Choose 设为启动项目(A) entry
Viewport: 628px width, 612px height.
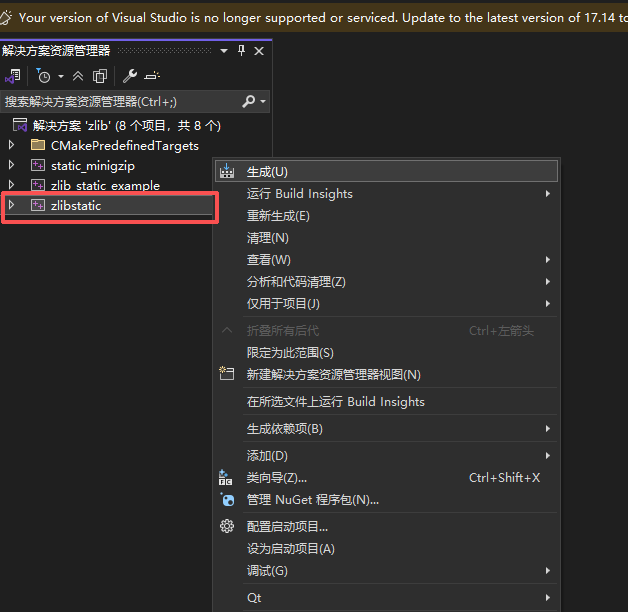click(386, 549)
